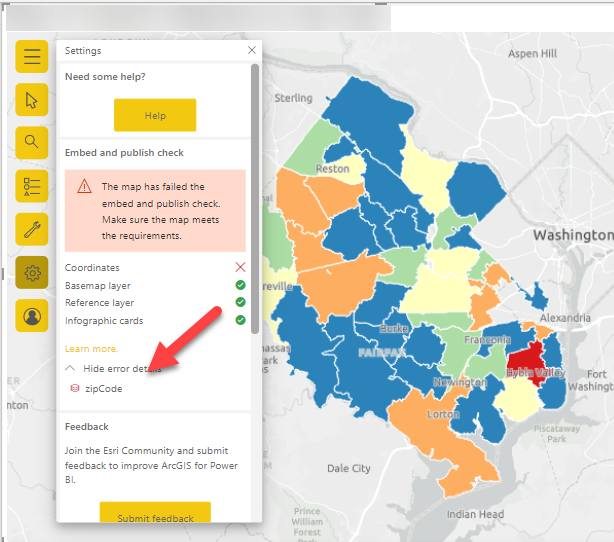Viewport: 614px width, 542px height.
Task: Click the green check beside Reference layer
Action: tap(240, 302)
